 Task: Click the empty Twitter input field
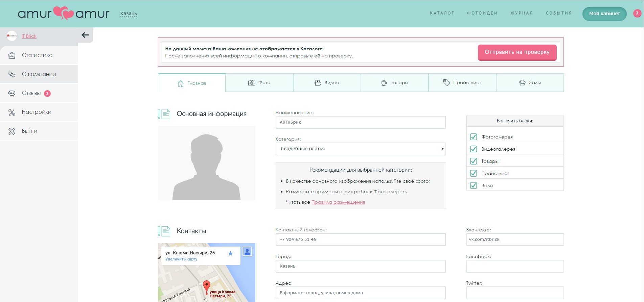coord(515,293)
